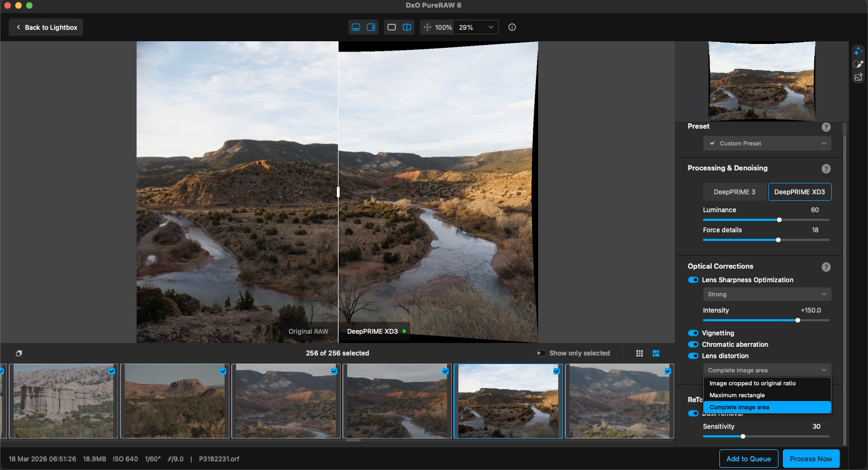
Task: Open help for Processing & Denoising
Action: pos(826,169)
